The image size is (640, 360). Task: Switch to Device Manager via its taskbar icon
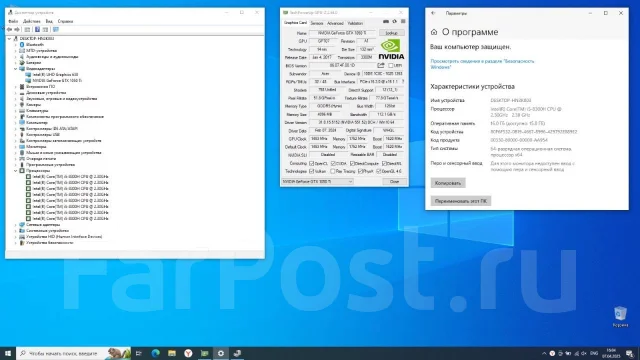point(237,353)
